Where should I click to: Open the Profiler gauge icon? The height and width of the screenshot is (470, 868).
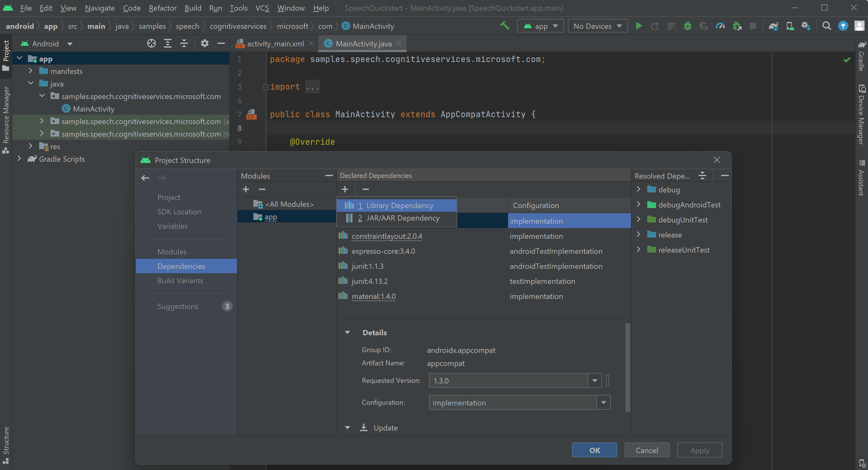click(720, 26)
